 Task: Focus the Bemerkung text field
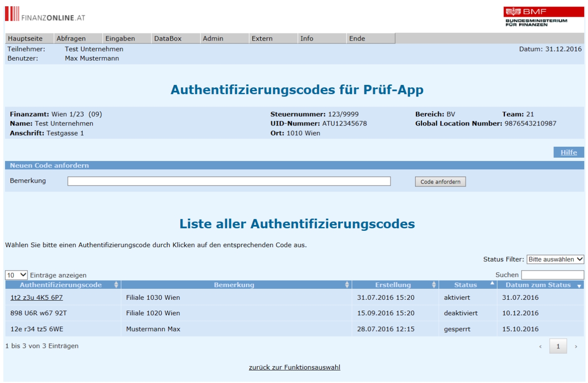(229, 181)
